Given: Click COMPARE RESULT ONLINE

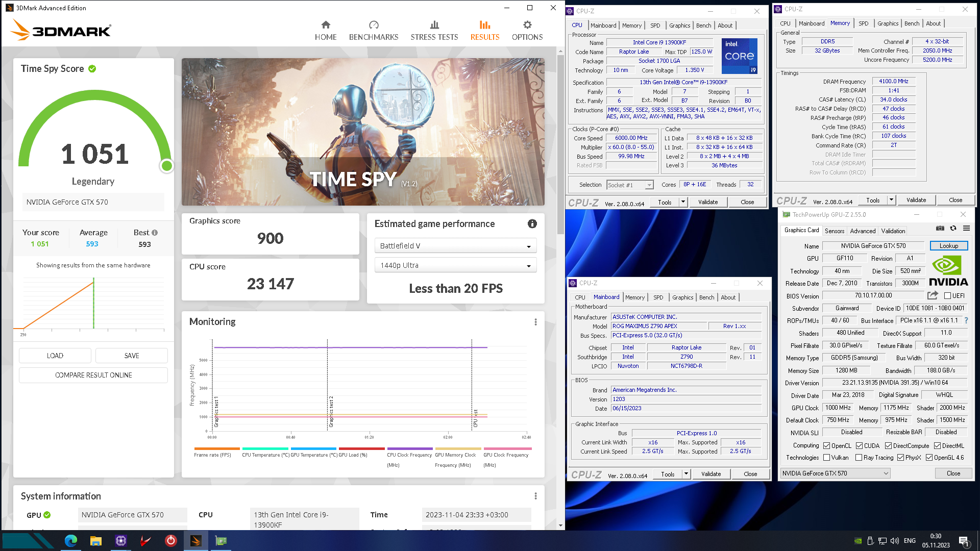Looking at the screenshot, I should [93, 375].
